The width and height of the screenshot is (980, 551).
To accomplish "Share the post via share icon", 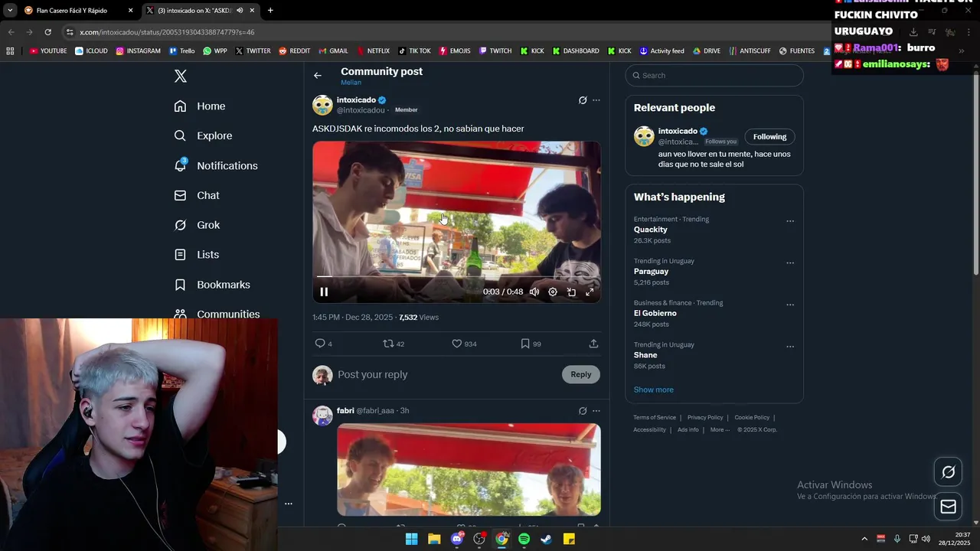I will [593, 344].
